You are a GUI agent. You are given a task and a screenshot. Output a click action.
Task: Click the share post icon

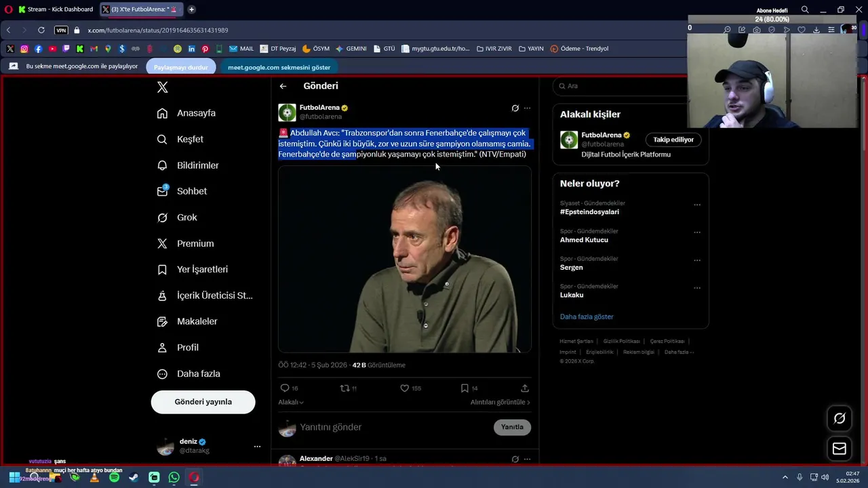click(x=525, y=388)
